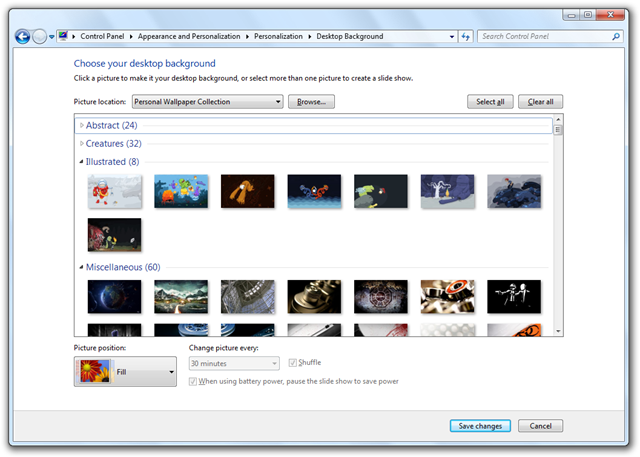
Task: Click the refresh icon beside address bar
Action: (x=465, y=36)
